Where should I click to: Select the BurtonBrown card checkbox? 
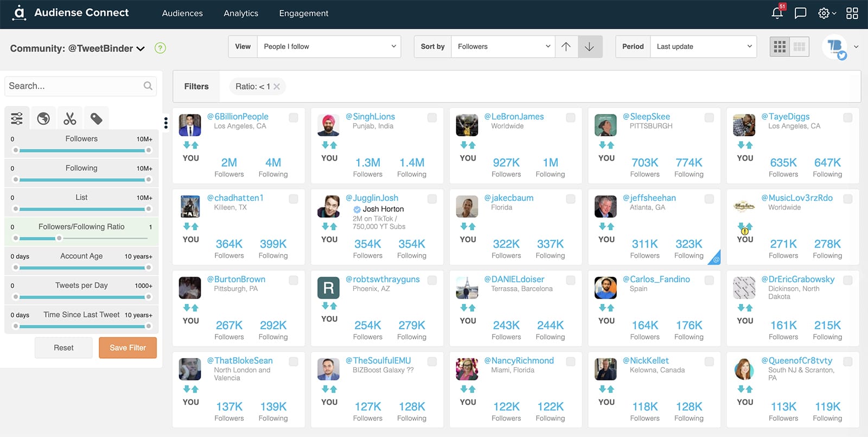293,280
